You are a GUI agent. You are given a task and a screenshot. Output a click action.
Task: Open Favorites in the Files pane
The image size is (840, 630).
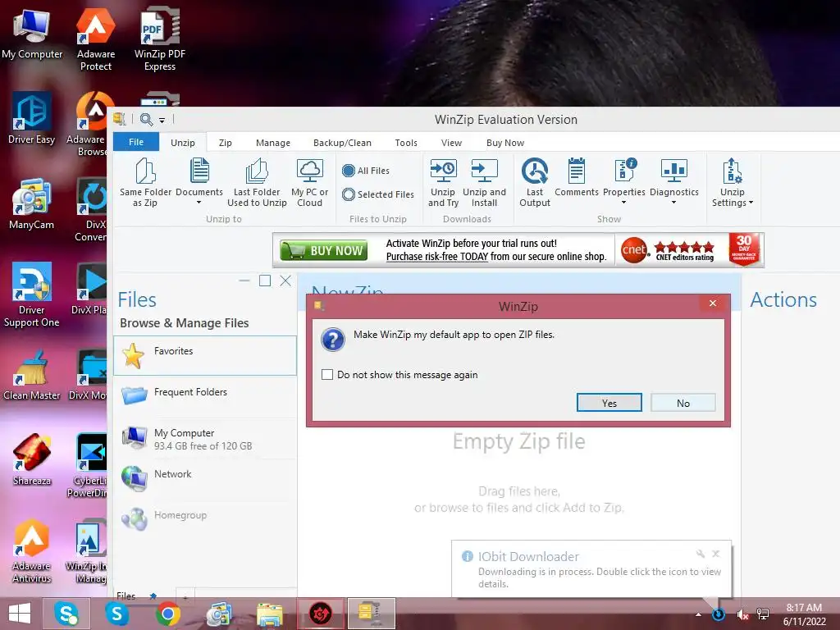204,356
